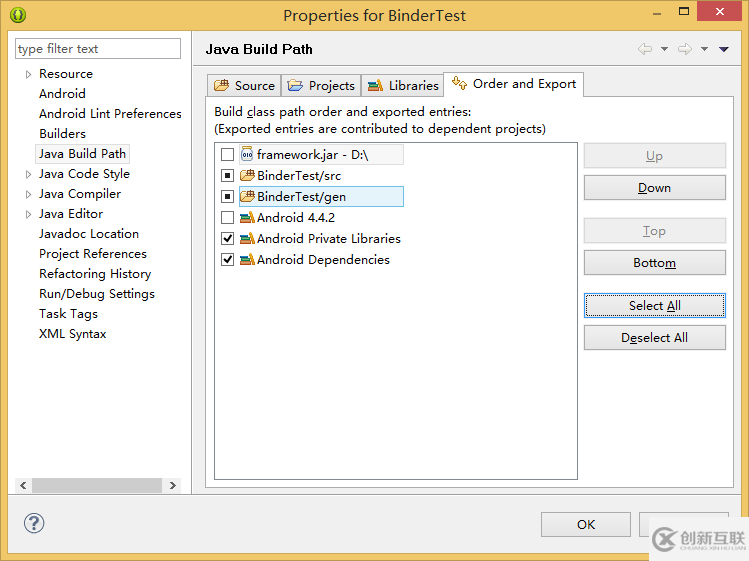Switch to the Source tab
The height and width of the screenshot is (561, 749).
pos(244,86)
